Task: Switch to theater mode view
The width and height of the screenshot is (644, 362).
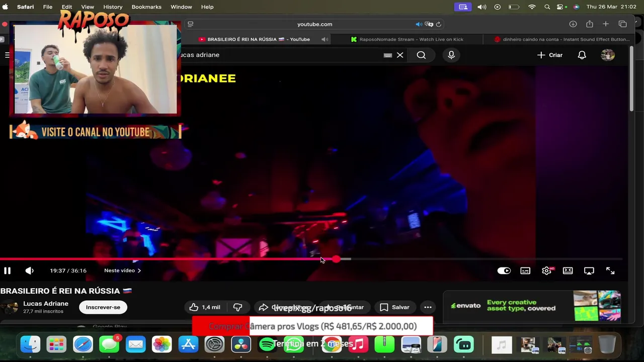Action: 568,270
